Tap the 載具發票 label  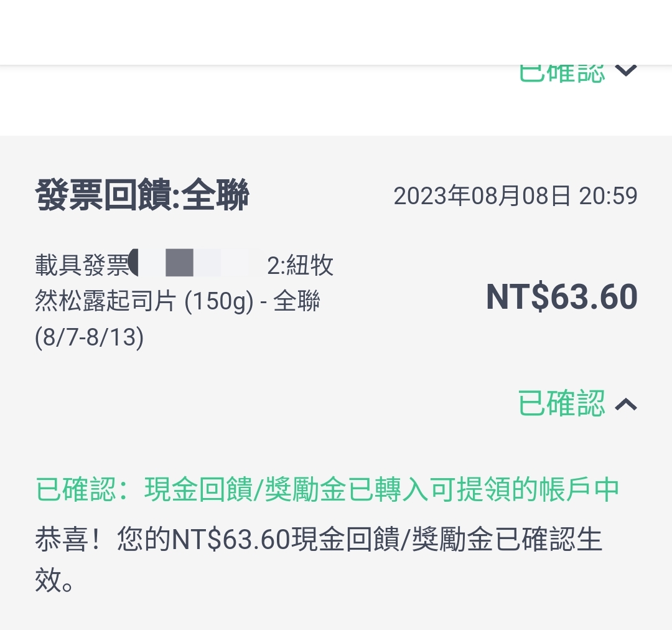[x=82, y=266]
